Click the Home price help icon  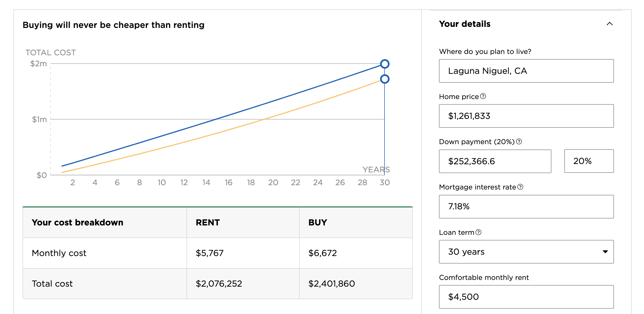click(483, 96)
